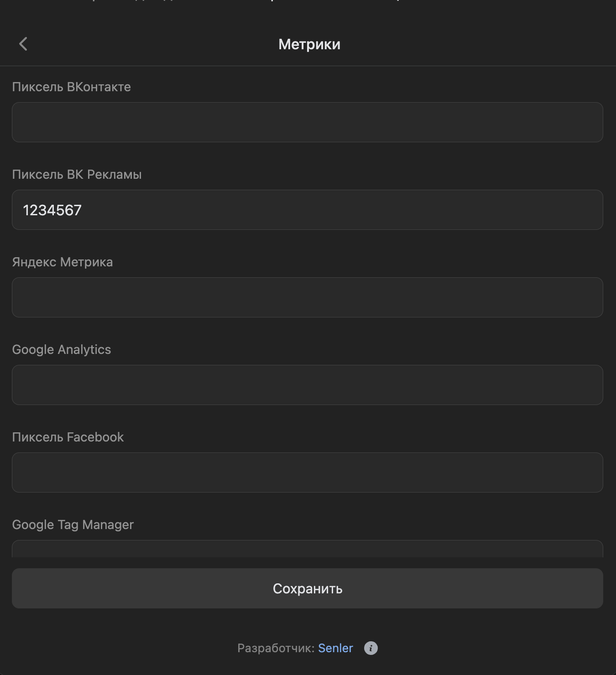This screenshot has width=616, height=675.
Task: Click the Метрики page title
Action: pyautogui.click(x=309, y=44)
